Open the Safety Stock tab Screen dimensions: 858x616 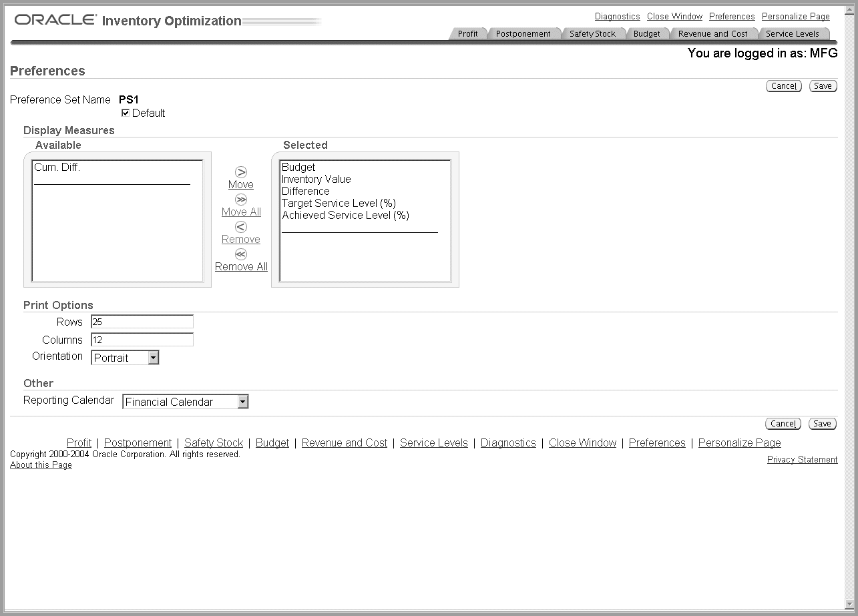[x=592, y=33]
